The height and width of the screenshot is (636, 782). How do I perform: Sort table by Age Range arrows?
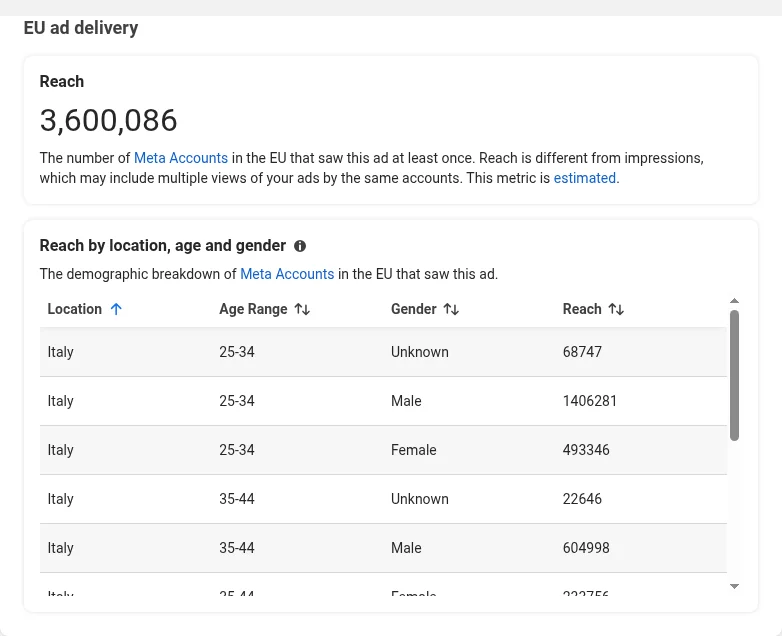(302, 309)
